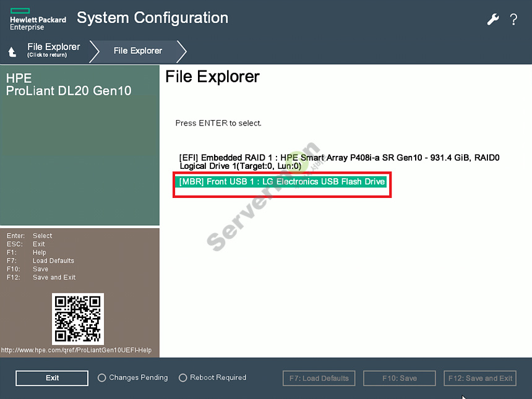
Task: Click the 'F7: Load Defaults' key hint
Action: tap(40, 261)
